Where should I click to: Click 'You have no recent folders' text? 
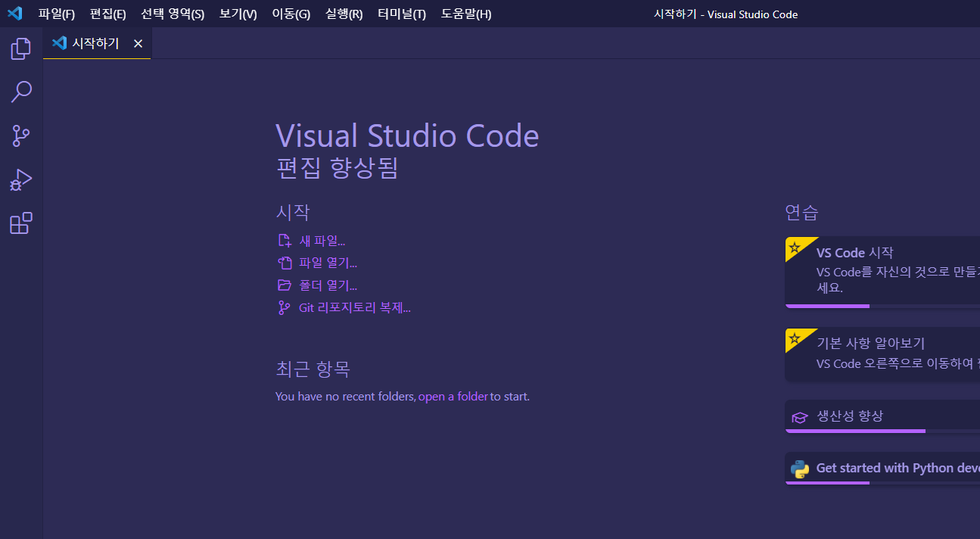coord(345,397)
